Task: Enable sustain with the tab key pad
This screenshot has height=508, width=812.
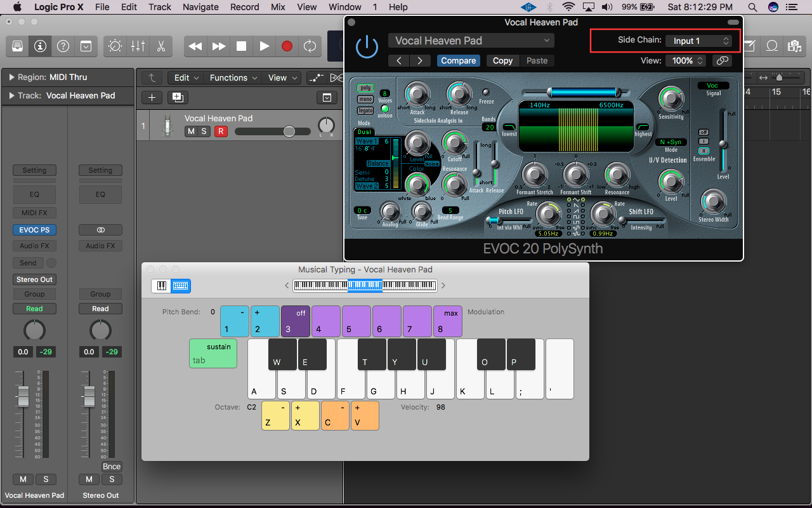Action: (x=213, y=352)
